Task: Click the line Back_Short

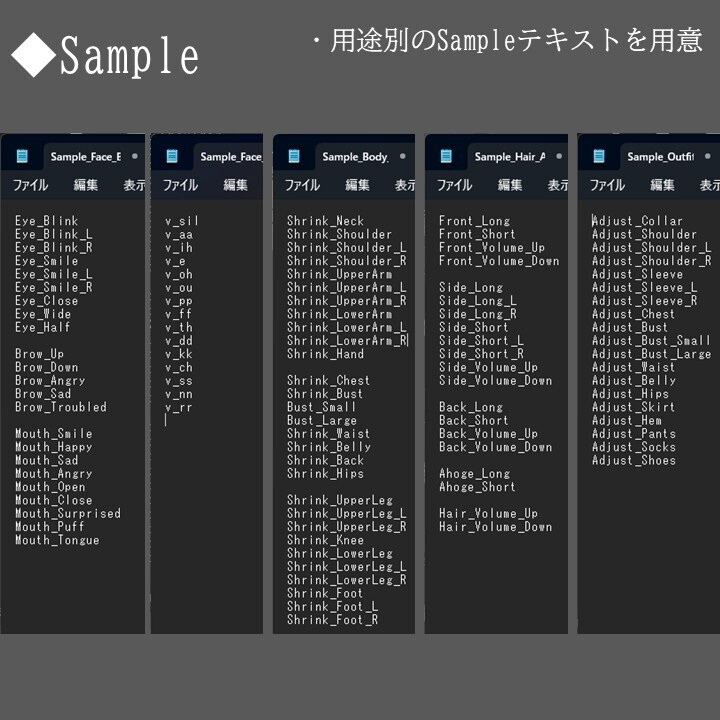Action: pos(474,421)
